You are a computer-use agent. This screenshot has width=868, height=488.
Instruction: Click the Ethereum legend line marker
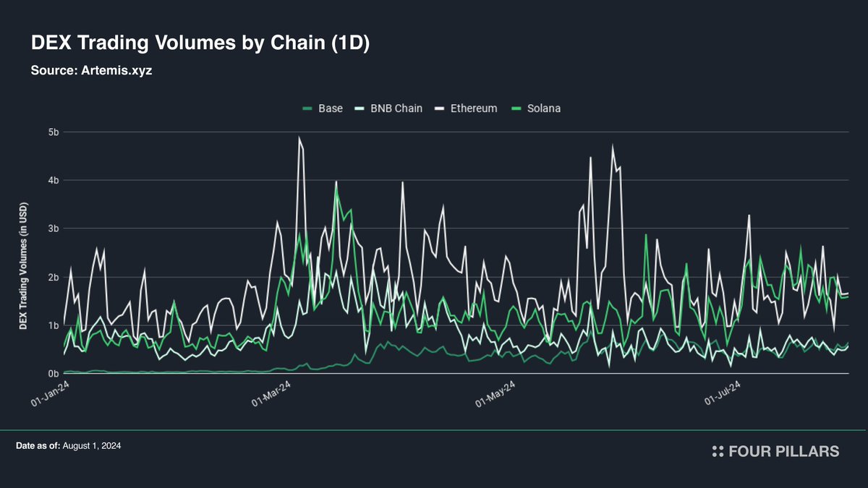click(438, 108)
